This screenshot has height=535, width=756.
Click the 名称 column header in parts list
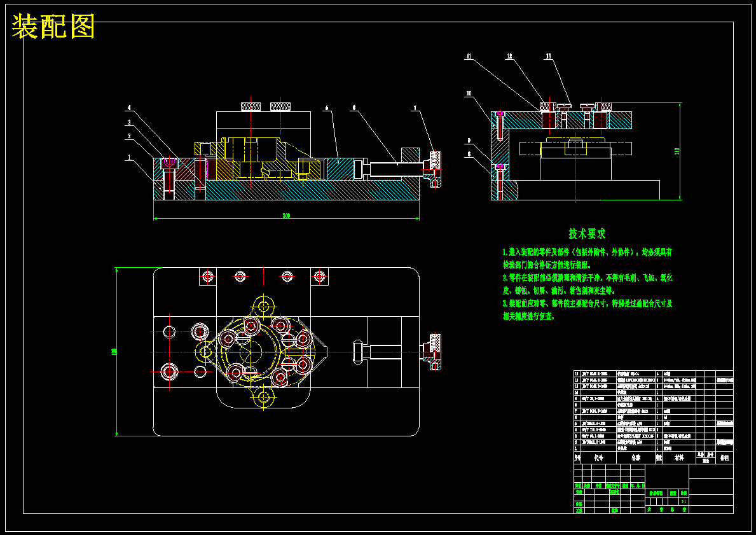[636, 457]
